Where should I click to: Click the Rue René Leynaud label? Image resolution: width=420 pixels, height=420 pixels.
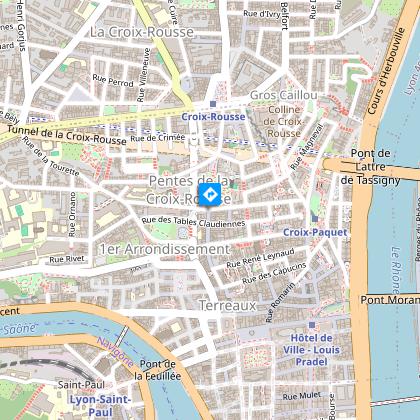260,258
